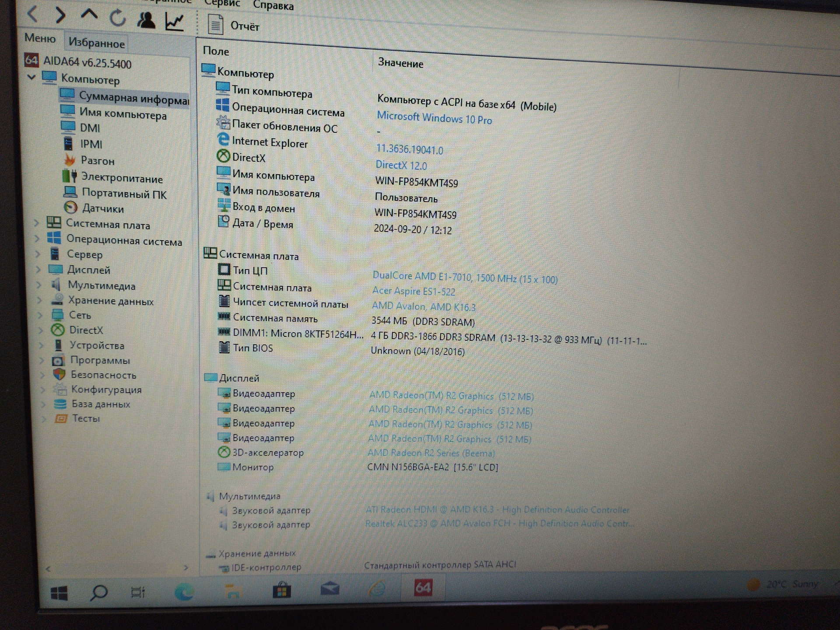Open the Windows Start menu

click(59, 593)
